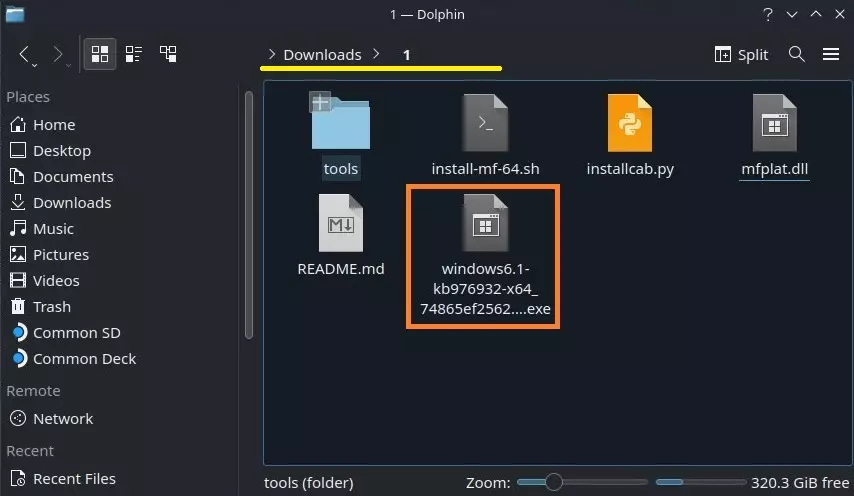Viewport: 854px width, 496px height.
Task: Click the Home house icon
Action: [x=18, y=125]
